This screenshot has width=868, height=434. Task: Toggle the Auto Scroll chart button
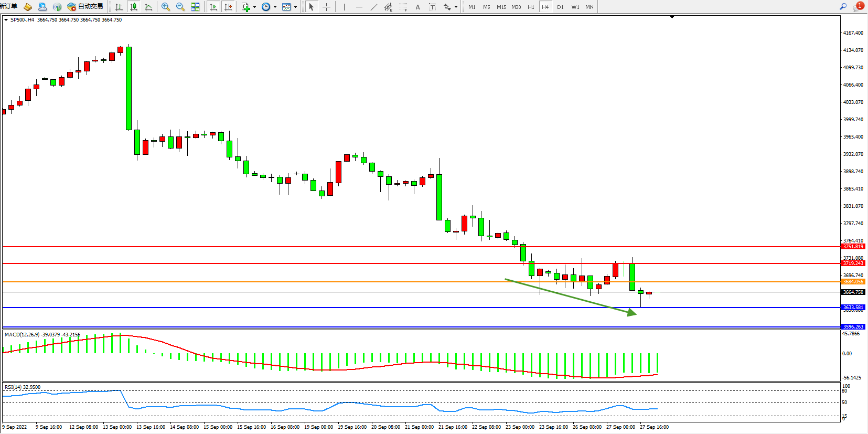(213, 7)
